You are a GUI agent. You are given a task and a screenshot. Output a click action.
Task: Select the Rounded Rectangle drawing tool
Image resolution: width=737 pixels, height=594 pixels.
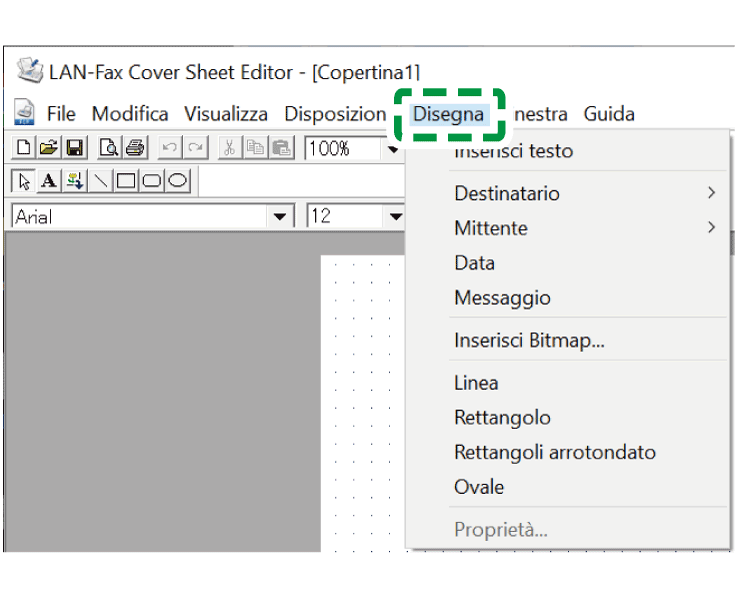[152, 180]
